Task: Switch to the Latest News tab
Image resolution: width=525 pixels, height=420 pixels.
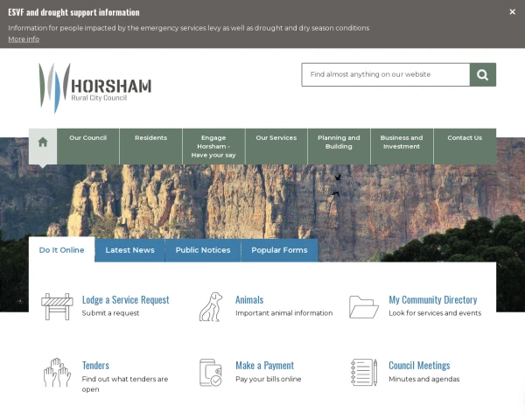Action: click(x=129, y=250)
